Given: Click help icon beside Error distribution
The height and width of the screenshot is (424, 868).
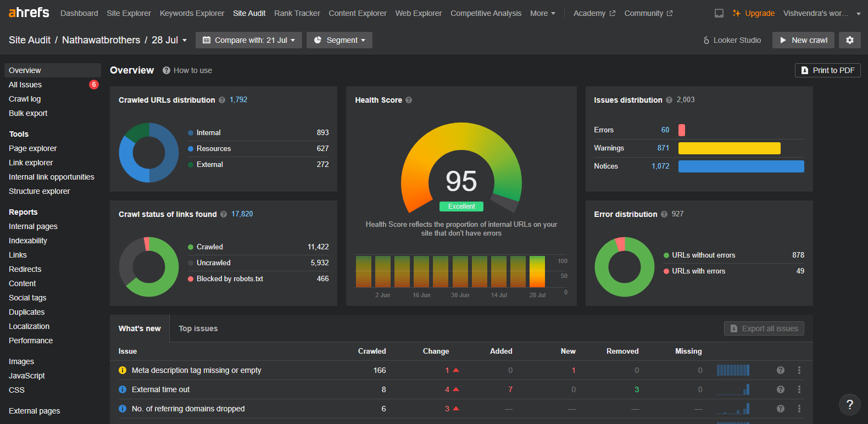Looking at the screenshot, I should [x=664, y=214].
